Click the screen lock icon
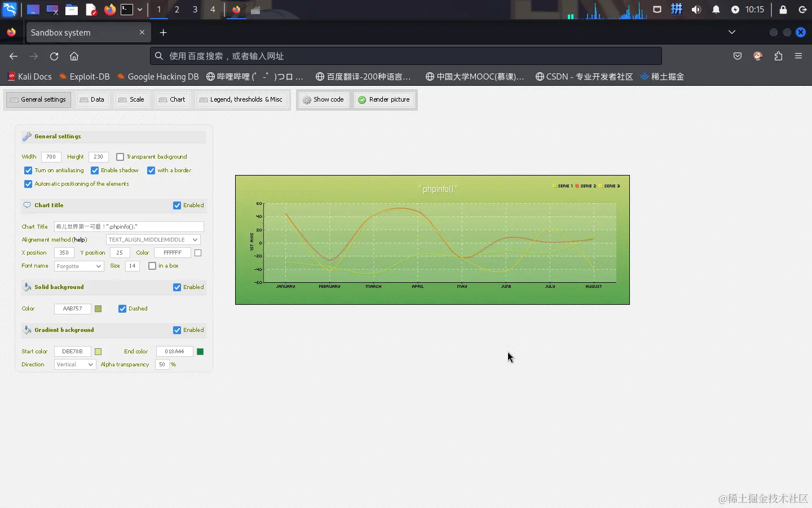Screen dimensions: 812x508 click(x=783, y=10)
